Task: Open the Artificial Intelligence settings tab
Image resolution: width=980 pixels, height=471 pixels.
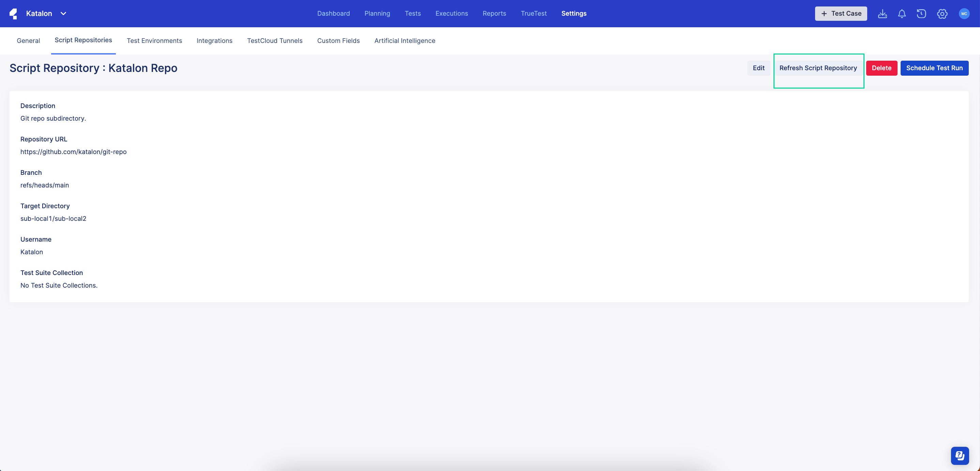Action: pyautogui.click(x=404, y=40)
